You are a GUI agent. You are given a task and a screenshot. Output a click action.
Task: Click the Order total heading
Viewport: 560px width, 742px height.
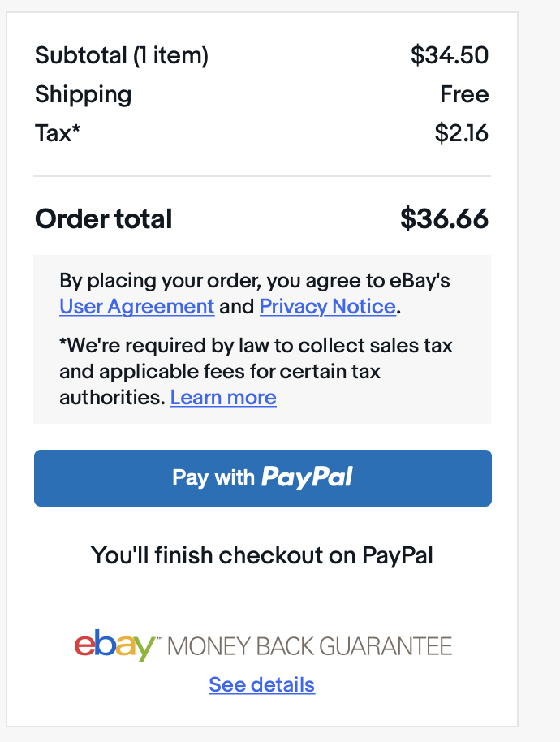click(x=104, y=218)
